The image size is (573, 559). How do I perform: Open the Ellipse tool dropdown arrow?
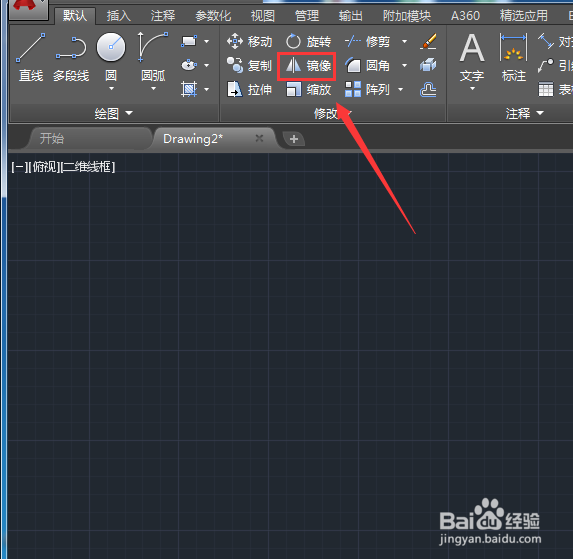[206, 65]
